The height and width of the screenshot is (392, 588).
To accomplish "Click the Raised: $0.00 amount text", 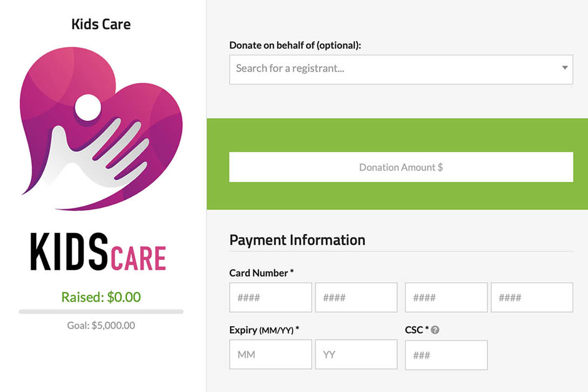I will pos(101,297).
